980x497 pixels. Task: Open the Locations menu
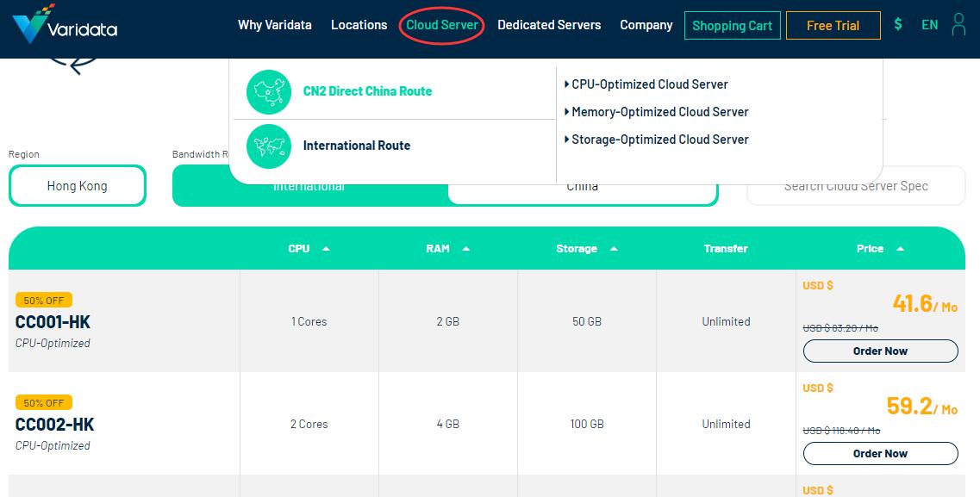click(359, 25)
